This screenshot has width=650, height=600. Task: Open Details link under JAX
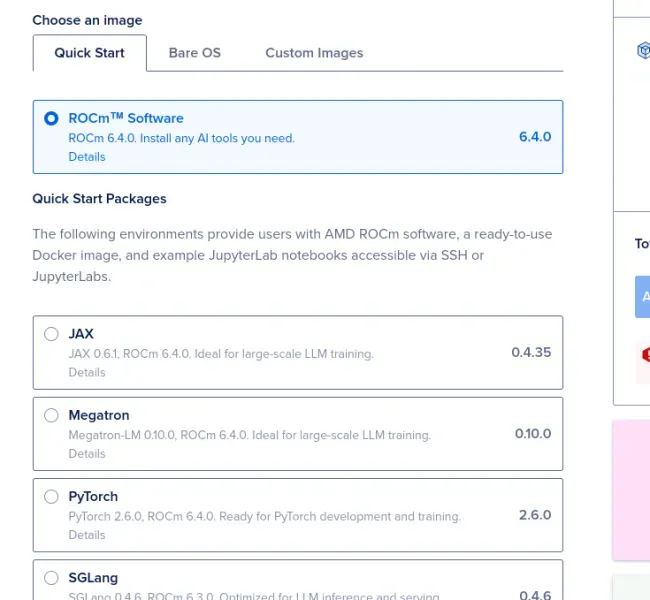point(87,372)
